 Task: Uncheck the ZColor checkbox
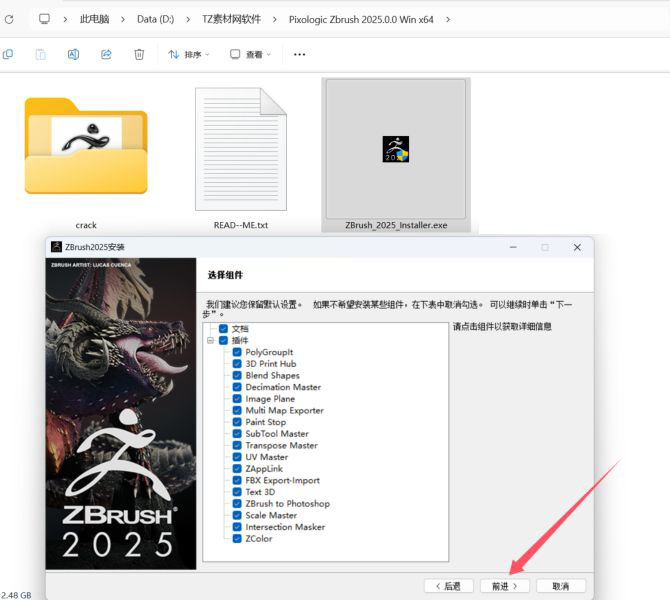click(237, 538)
